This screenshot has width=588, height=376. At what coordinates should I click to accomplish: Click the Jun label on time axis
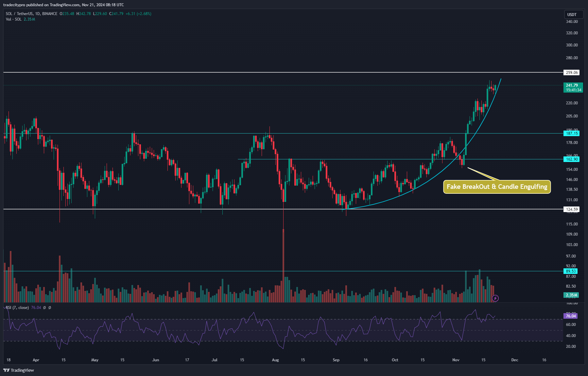(x=156, y=360)
